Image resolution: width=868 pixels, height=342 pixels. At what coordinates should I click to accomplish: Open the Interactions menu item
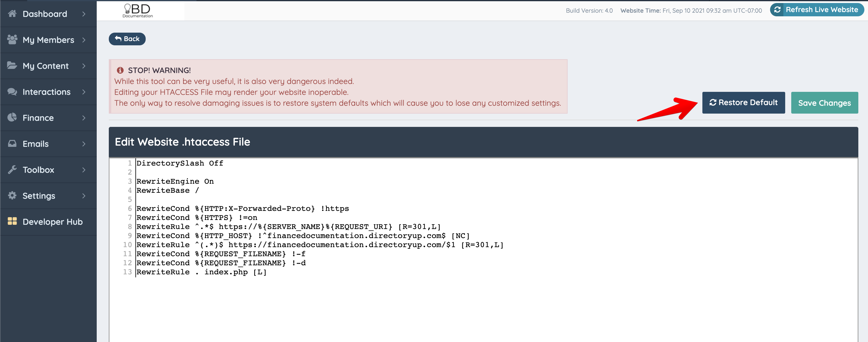[47, 92]
